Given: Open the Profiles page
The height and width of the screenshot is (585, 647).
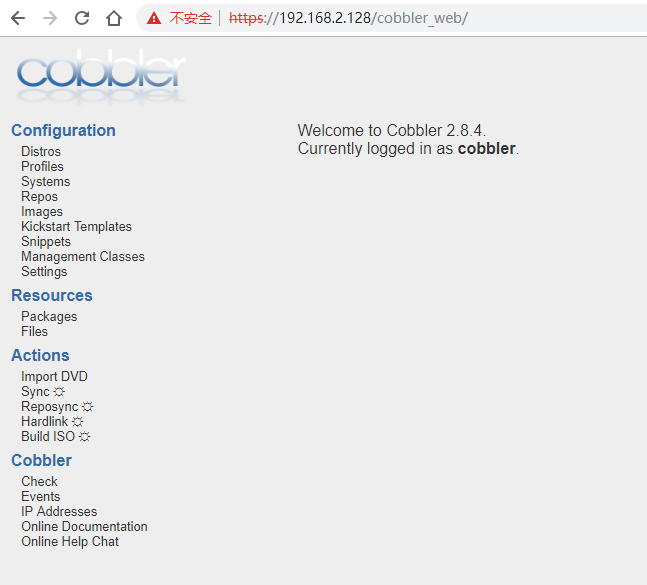Looking at the screenshot, I should pos(43,166).
